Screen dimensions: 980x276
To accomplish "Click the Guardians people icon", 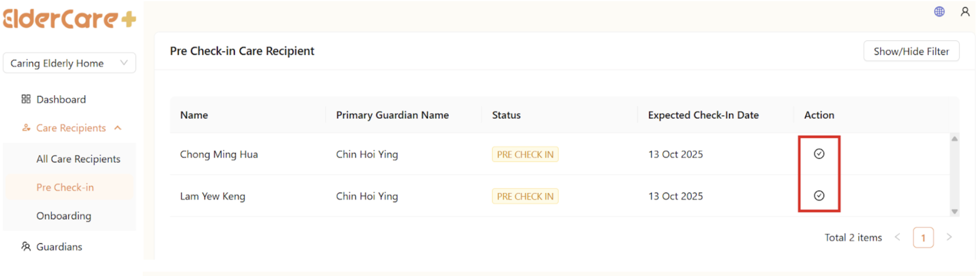I will [x=26, y=246].
